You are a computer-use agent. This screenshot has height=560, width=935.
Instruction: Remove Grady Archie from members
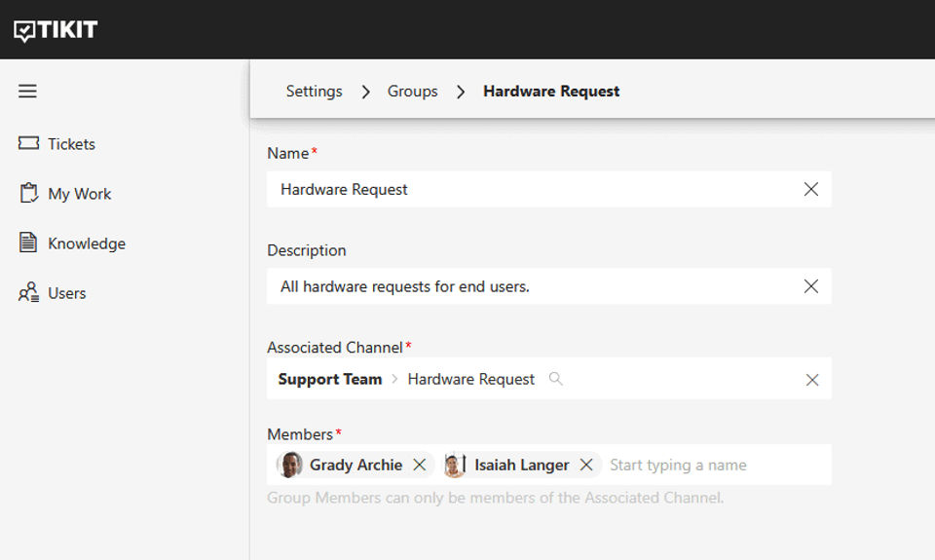click(420, 465)
